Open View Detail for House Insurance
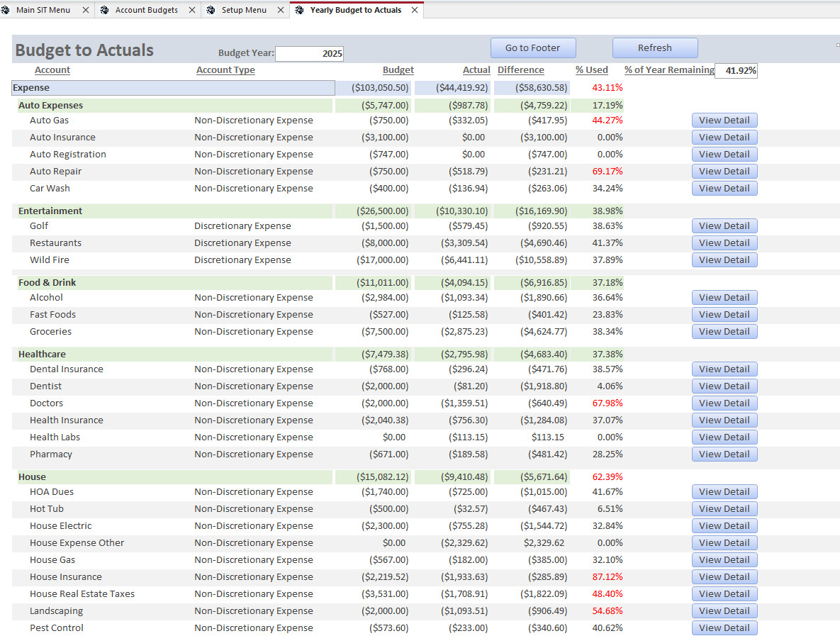This screenshot has height=636, width=840. (x=724, y=577)
